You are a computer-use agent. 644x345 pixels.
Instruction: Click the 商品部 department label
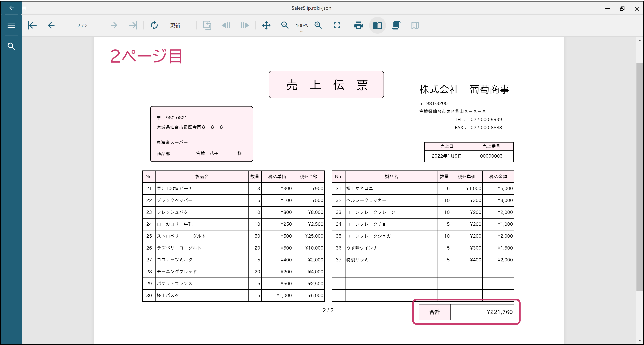(x=163, y=154)
